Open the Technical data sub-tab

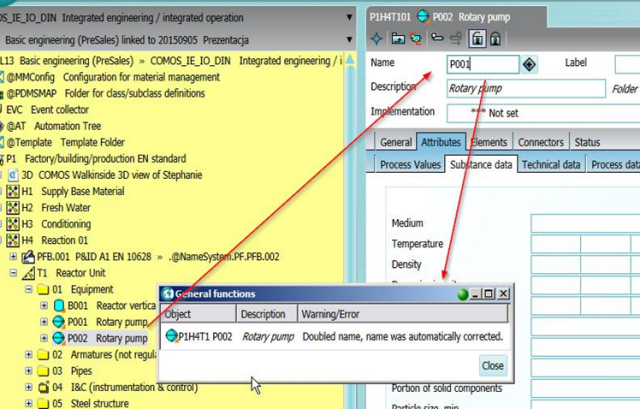[551, 164]
